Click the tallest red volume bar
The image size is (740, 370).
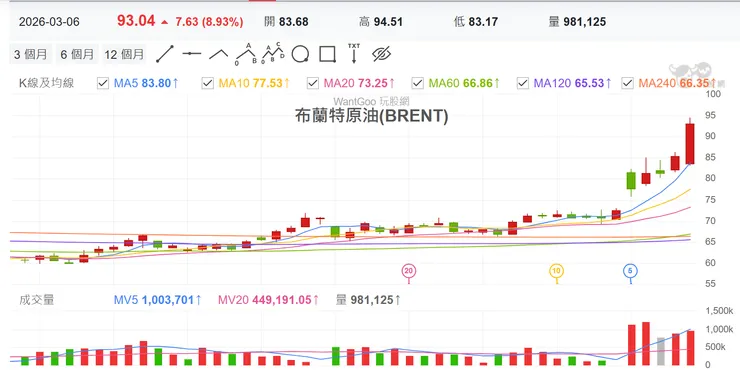pos(646,343)
